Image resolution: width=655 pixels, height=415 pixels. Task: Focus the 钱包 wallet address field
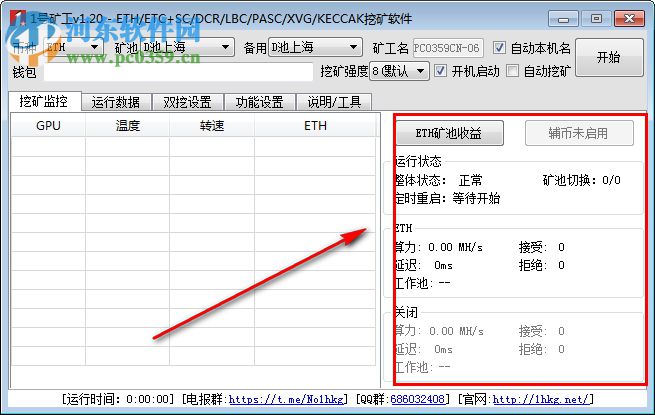(178, 72)
